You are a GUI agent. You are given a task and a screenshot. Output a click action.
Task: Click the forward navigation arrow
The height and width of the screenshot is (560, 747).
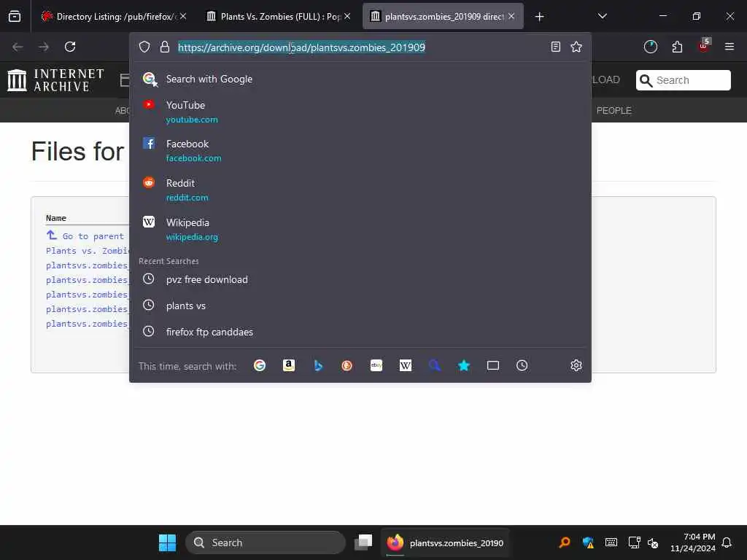44,47
